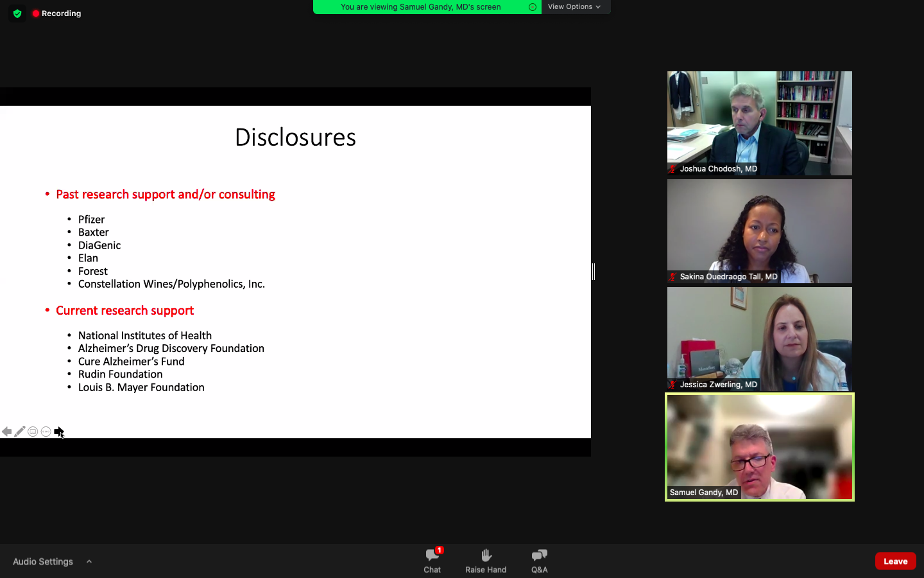Click "Constellation Wines/Polyphenolics, Inc." text

click(x=171, y=284)
